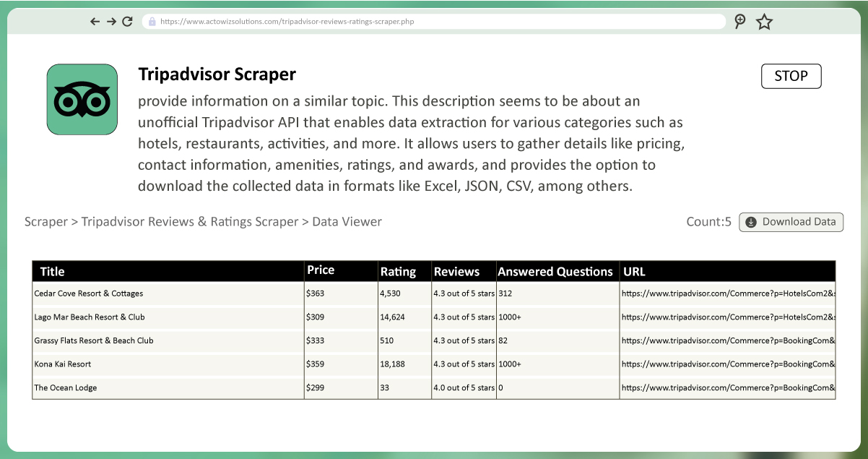Viewport: 868px width, 459px height.
Task: Select the Lago Mar Beach Resort & Club title
Action: click(90, 317)
